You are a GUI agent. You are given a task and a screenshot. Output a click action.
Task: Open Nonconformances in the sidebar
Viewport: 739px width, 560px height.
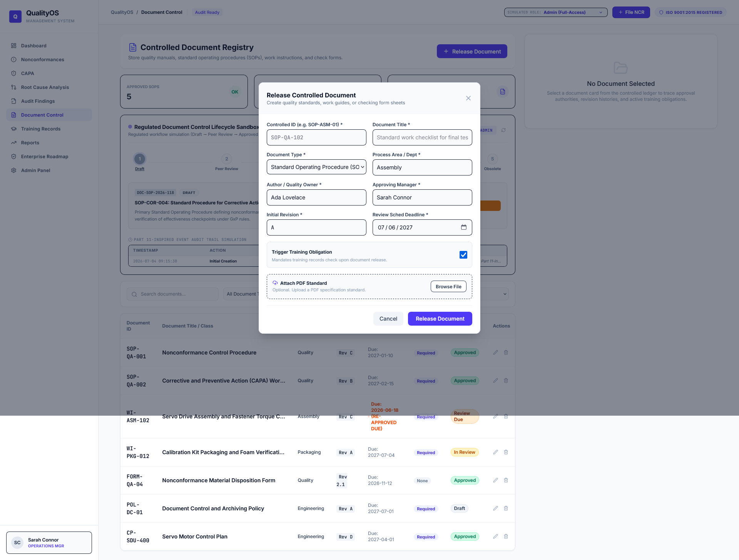pyautogui.click(x=49, y=60)
